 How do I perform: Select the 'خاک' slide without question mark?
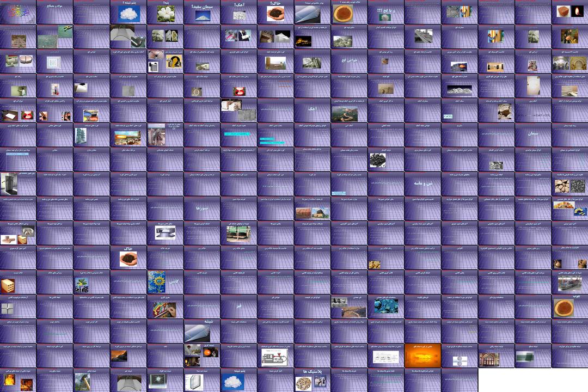point(128,258)
